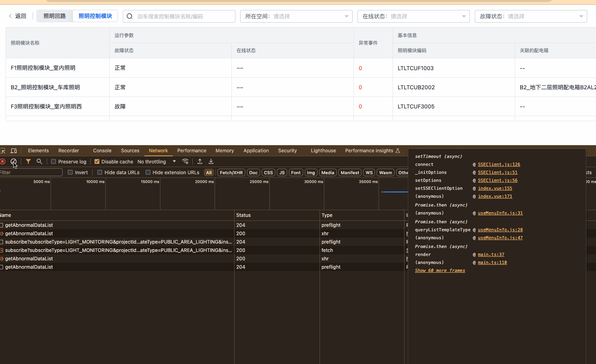The width and height of the screenshot is (596, 364).
Task: Check Hide extension URLs
Action: [148, 172]
